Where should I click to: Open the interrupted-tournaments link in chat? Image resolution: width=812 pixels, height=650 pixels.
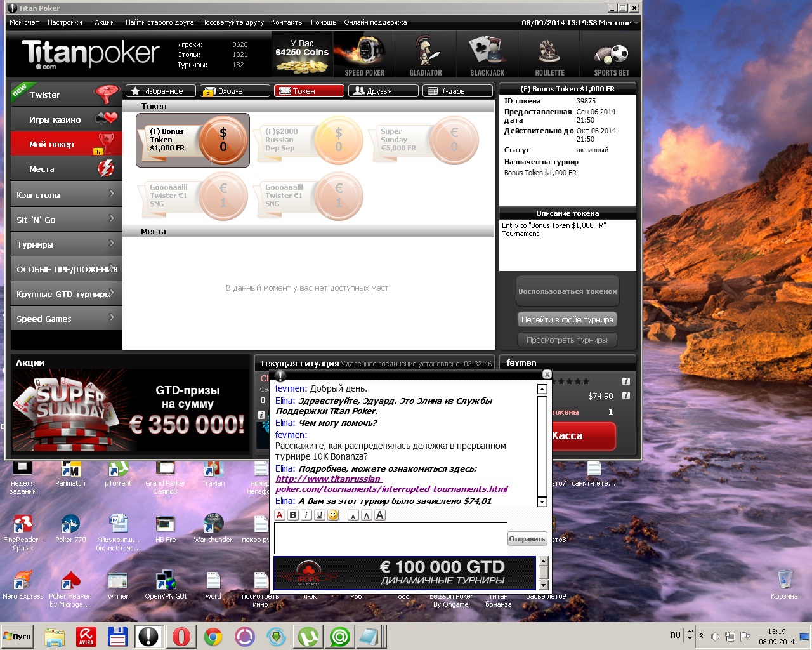click(x=391, y=484)
